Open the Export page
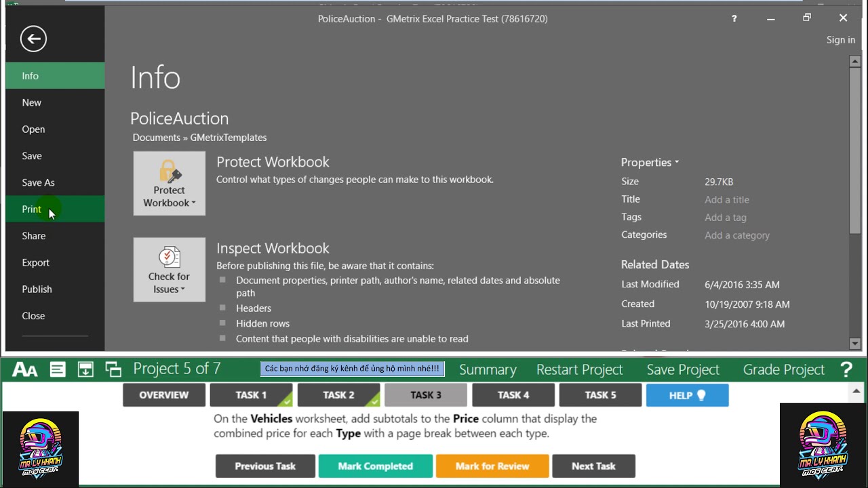 point(55,262)
